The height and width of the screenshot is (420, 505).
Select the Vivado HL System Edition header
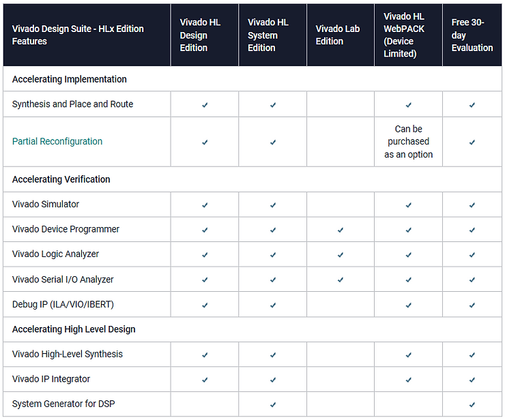click(x=268, y=35)
